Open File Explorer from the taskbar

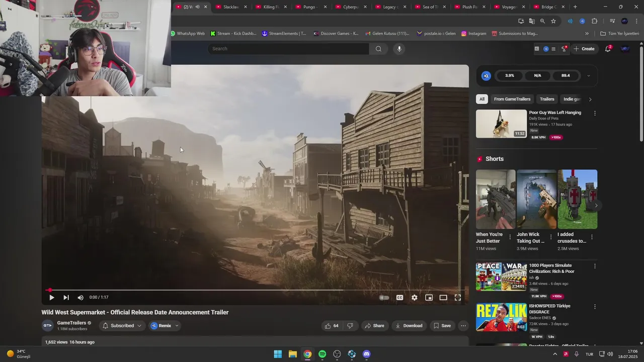pyautogui.click(x=293, y=354)
